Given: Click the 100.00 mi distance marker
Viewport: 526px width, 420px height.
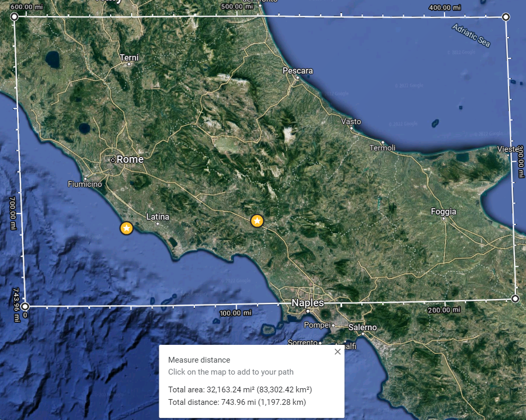Looking at the screenshot, I should click(236, 313).
